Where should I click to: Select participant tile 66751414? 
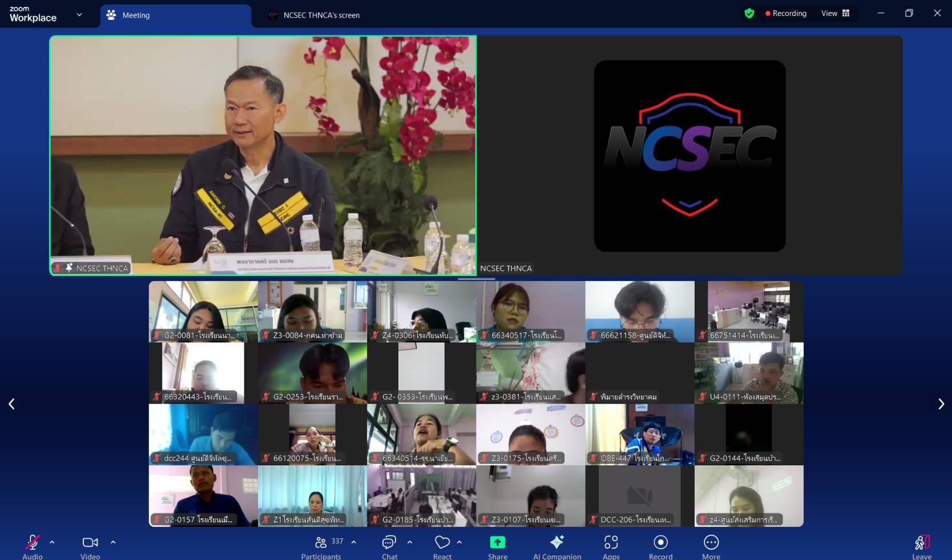(x=749, y=311)
